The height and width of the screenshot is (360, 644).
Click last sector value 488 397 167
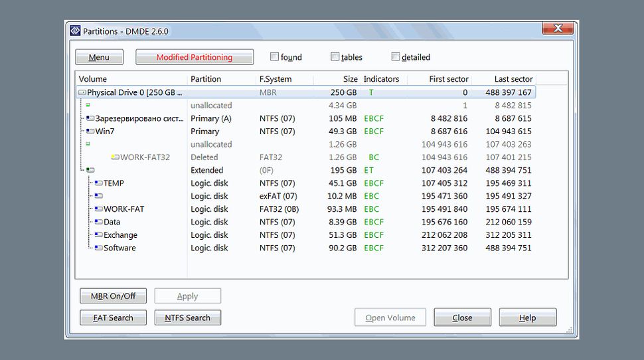click(509, 92)
